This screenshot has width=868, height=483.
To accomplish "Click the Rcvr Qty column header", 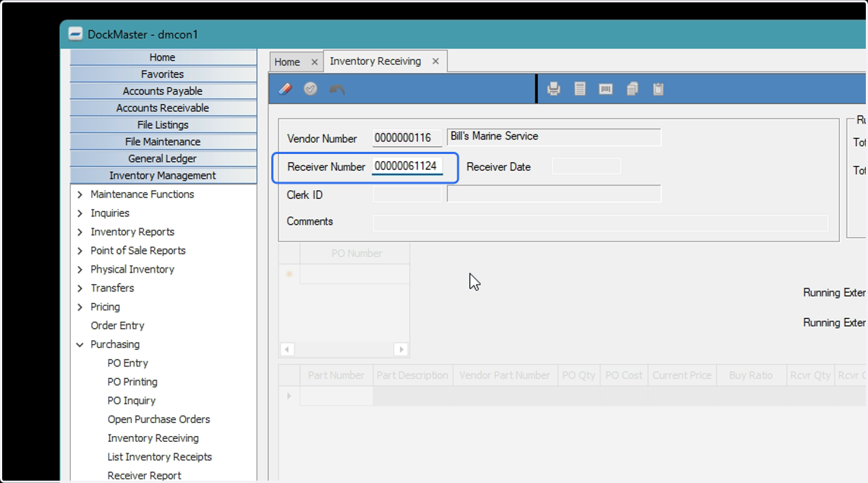I will coord(809,376).
